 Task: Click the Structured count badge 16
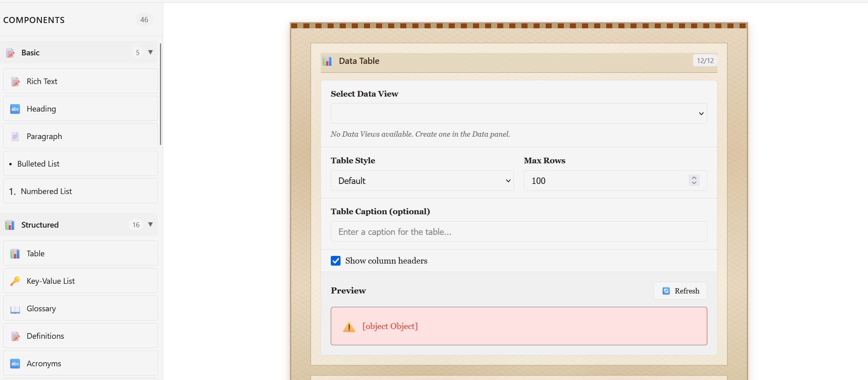click(136, 225)
